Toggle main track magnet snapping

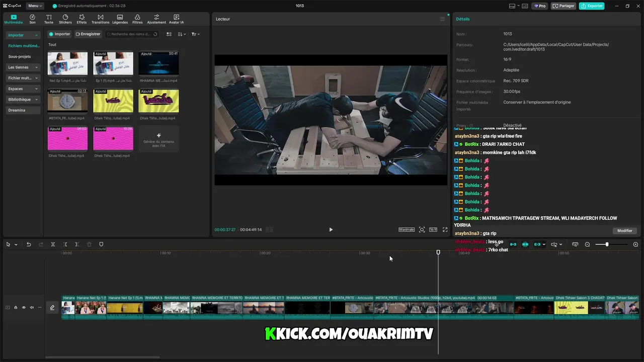point(513,244)
